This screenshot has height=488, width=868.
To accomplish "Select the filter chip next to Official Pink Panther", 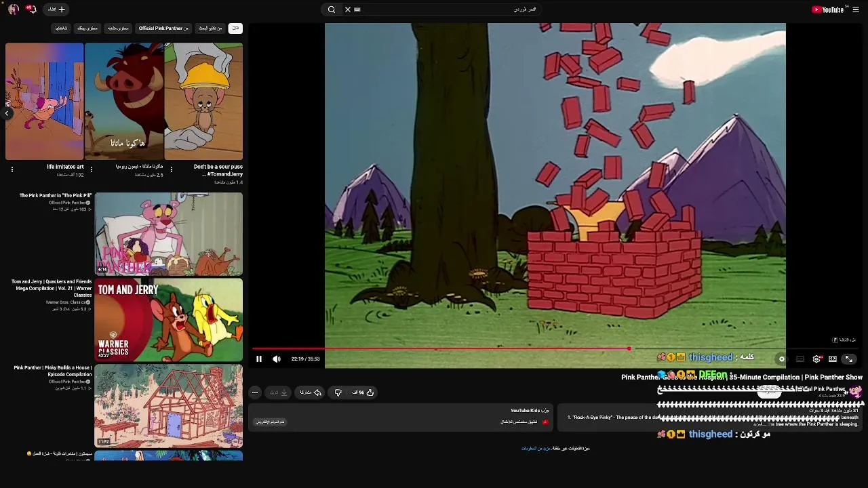I will [210, 28].
